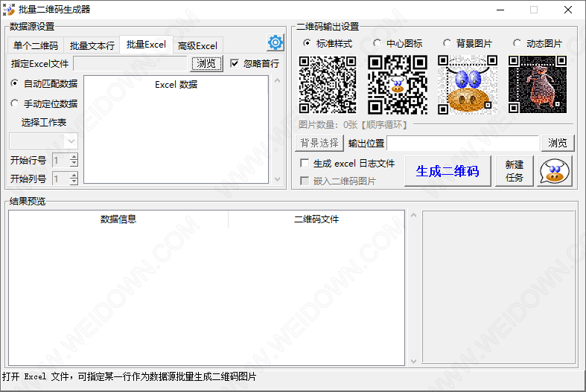Select the animated image QR code thumbnail
This screenshot has height=392, width=586.
click(x=538, y=84)
